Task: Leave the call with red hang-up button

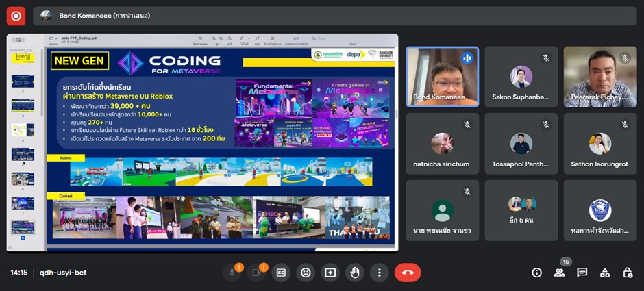Action: [408, 273]
